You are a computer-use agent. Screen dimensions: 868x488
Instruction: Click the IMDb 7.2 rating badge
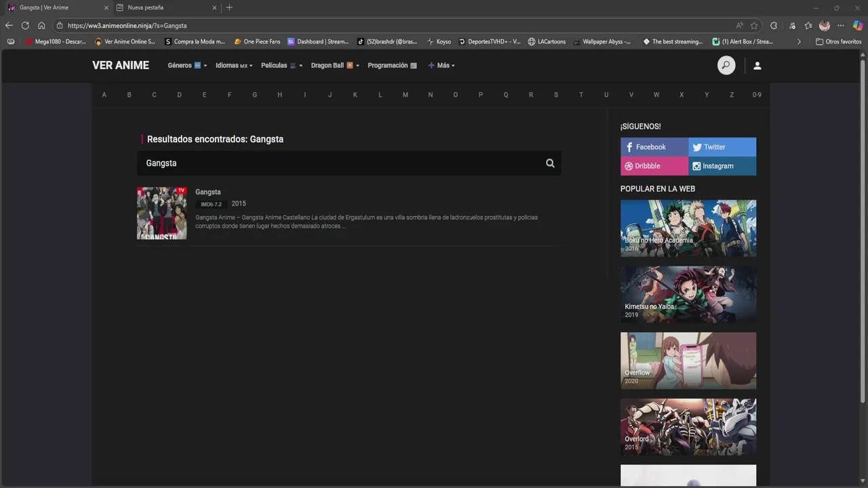(x=211, y=204)
